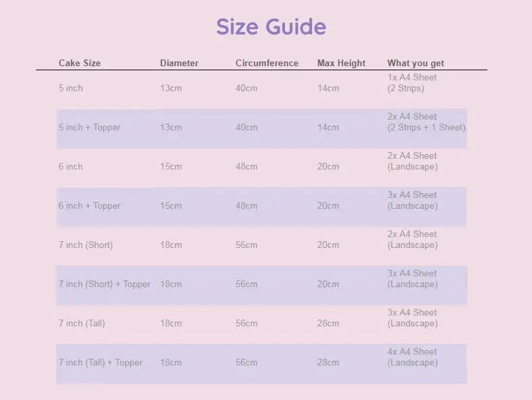Click the 15cm diameter in 6 inch row
The image size is (532, 400).
tap(171, 167)
